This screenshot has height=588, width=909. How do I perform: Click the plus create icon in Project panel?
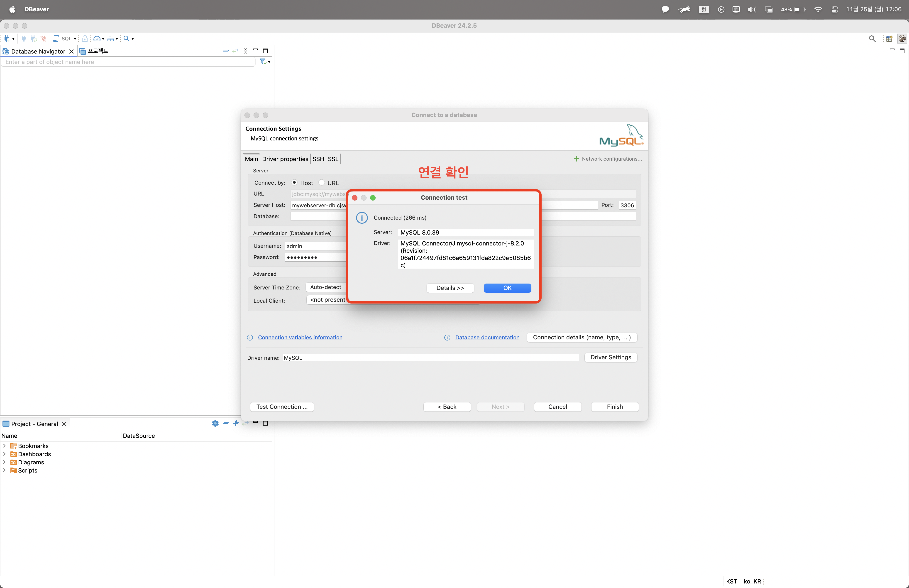point(236,424)
